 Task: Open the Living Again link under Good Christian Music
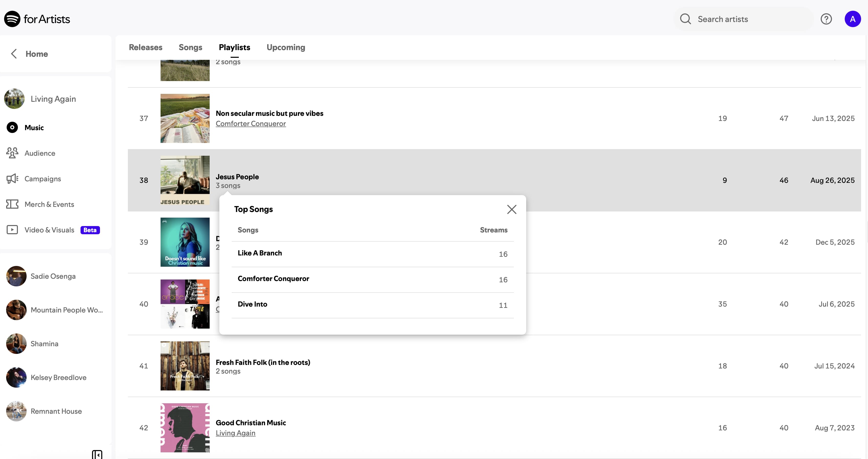[x=235, y=433]
